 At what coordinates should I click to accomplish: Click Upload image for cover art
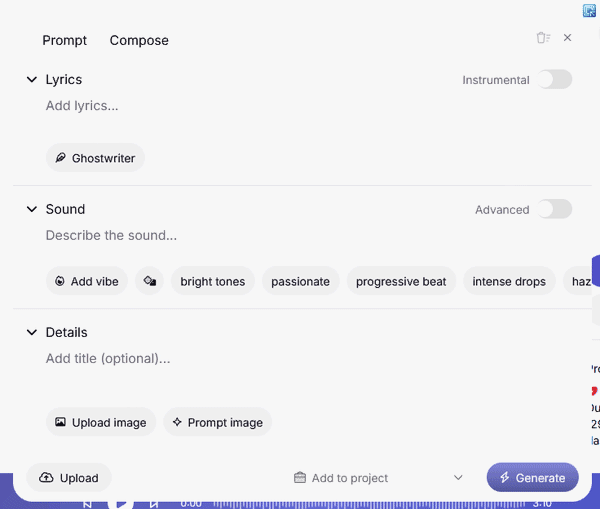[101, 422]
